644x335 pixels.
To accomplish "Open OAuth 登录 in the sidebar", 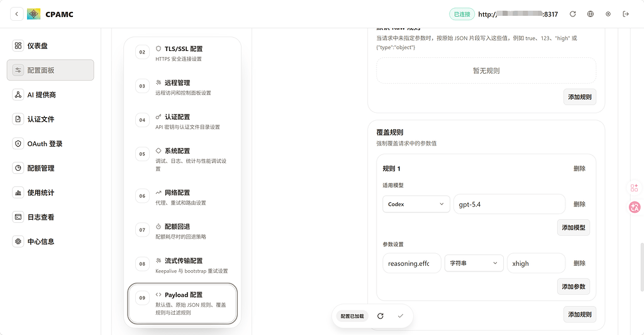I will [50, 144].
